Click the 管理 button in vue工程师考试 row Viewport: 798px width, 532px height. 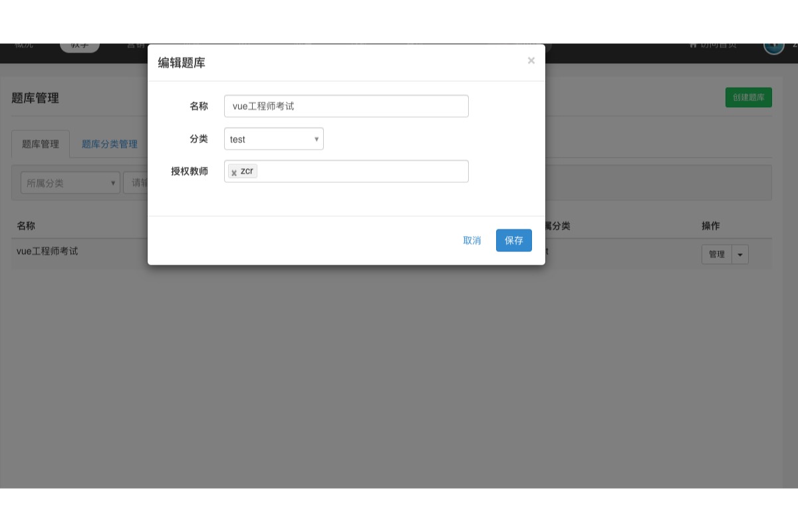(x=717, y=254)
